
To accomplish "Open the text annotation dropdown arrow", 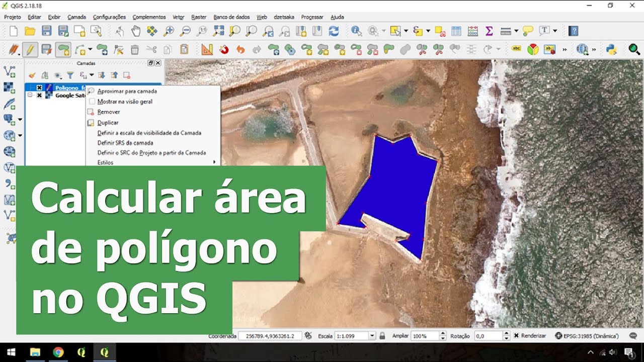I will tap(555, 31).
